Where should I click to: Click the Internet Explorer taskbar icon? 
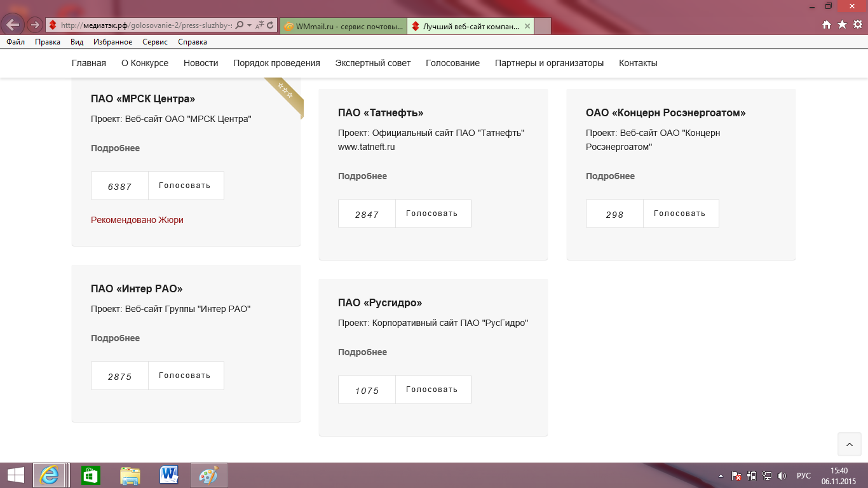coord(50,475)
